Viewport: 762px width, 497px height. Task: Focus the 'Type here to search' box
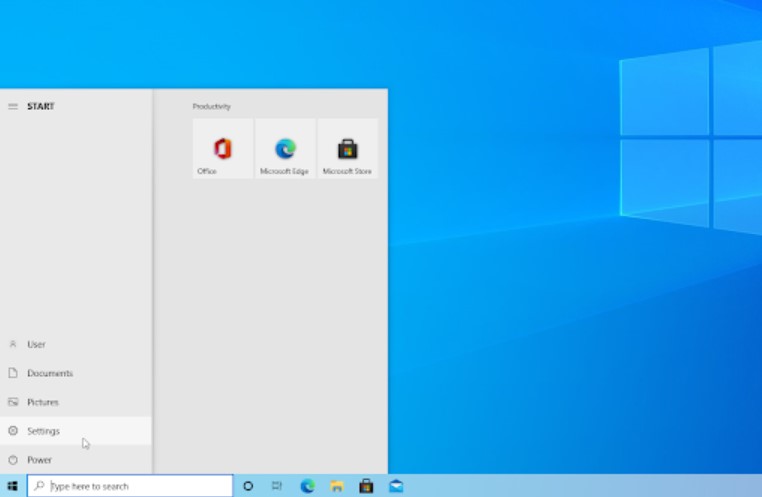(130, 486)
